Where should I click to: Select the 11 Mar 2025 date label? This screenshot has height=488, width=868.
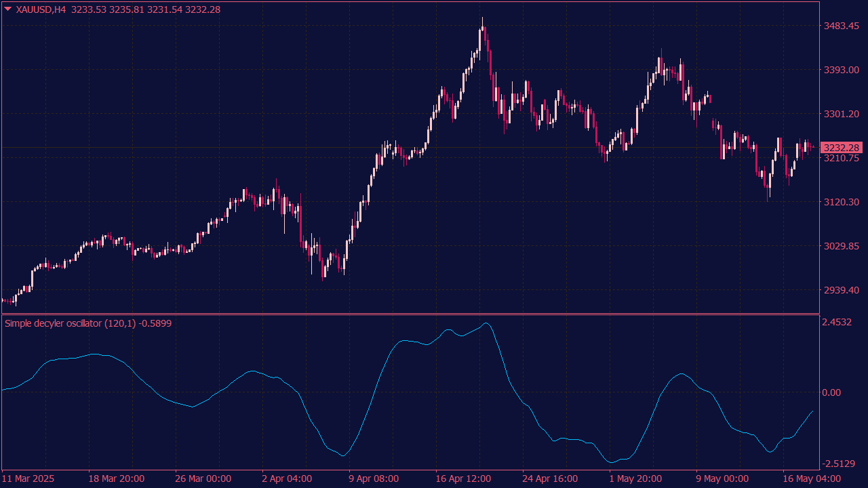tap(28, 479)
